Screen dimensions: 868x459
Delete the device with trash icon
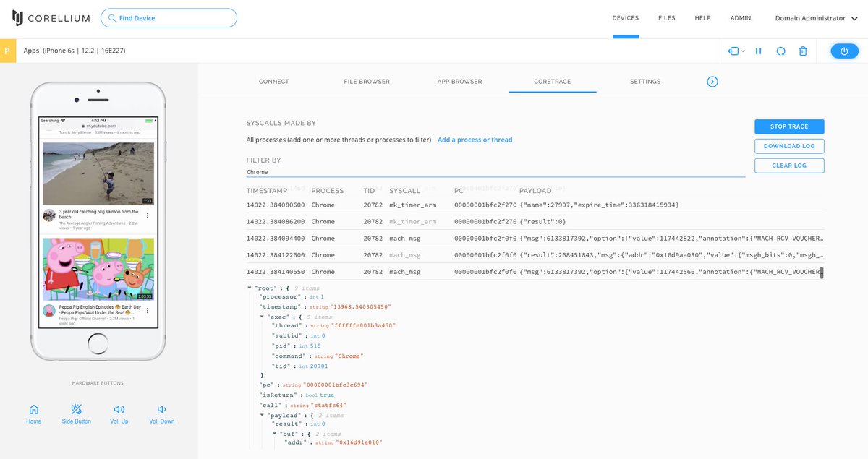pyautogui.click(x=803, y=51)
